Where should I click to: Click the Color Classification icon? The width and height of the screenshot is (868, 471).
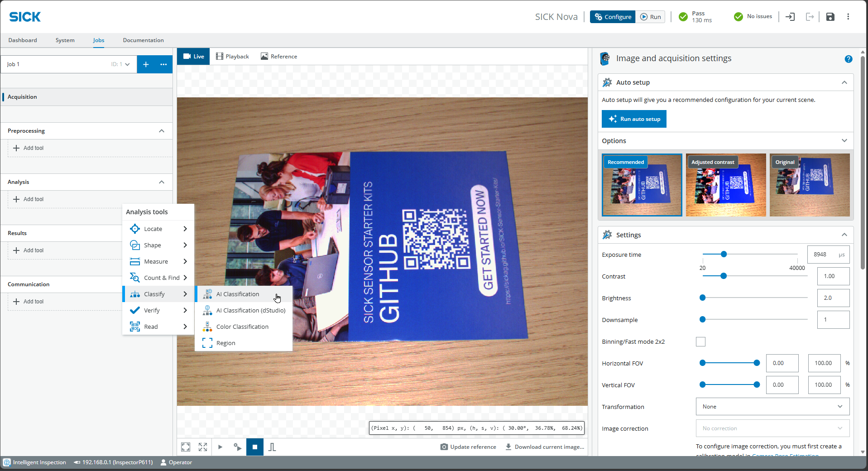(x=207, y=327)
